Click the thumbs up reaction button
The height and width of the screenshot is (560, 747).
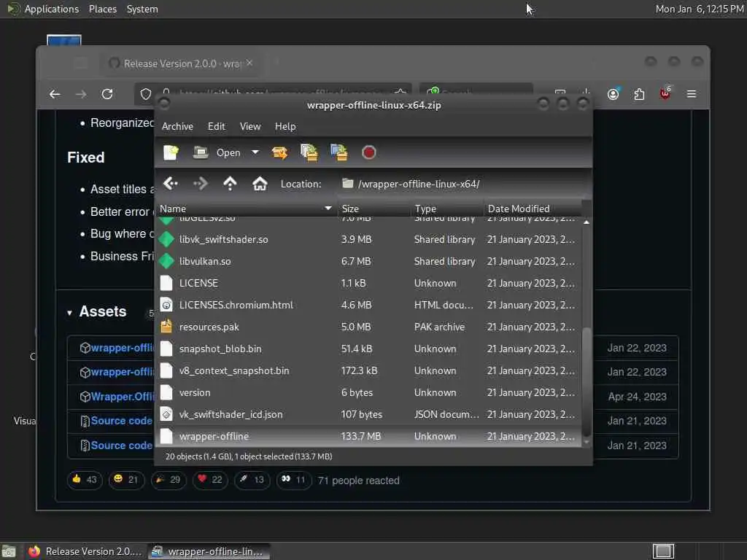tap(85, 480)
